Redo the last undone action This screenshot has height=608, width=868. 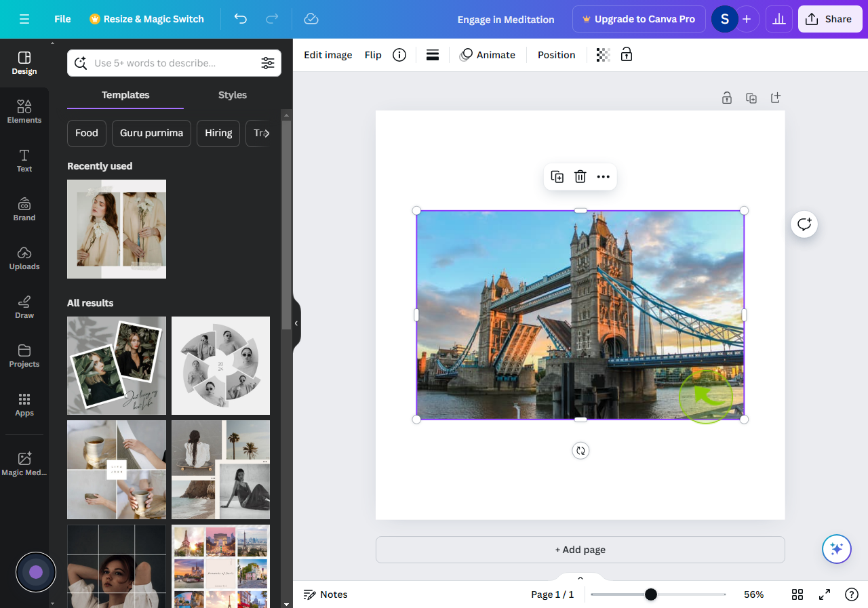(x=272, y=19)
